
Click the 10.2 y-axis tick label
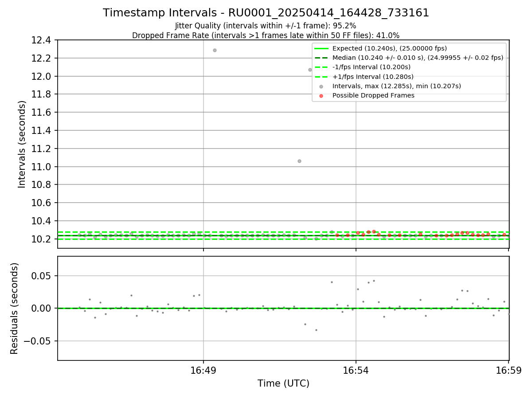click(41, 239)
